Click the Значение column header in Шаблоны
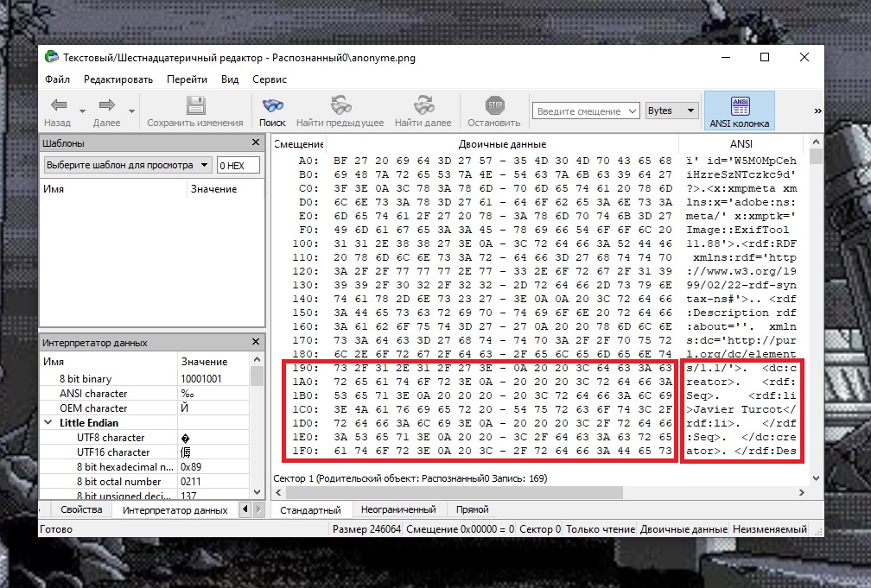Image resolution: width=871 pixels, height=588 pixels. (x=226, y=189)
